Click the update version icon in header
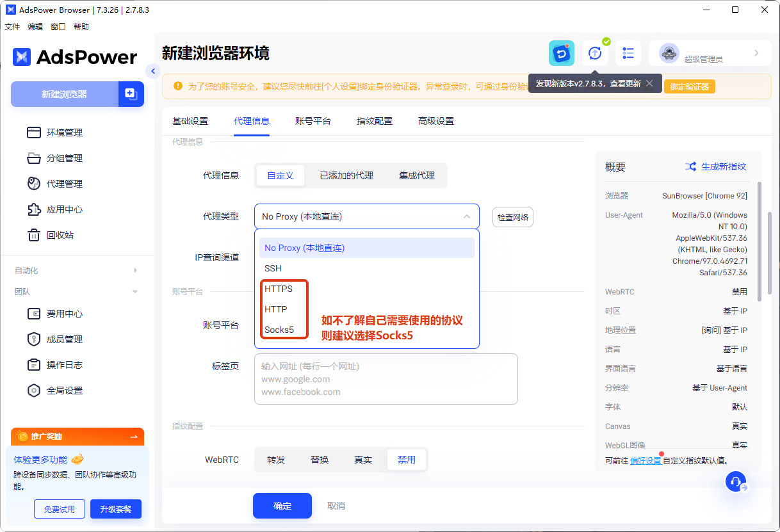The width and height of the screenshot is (780, 532). coord(595,53)
